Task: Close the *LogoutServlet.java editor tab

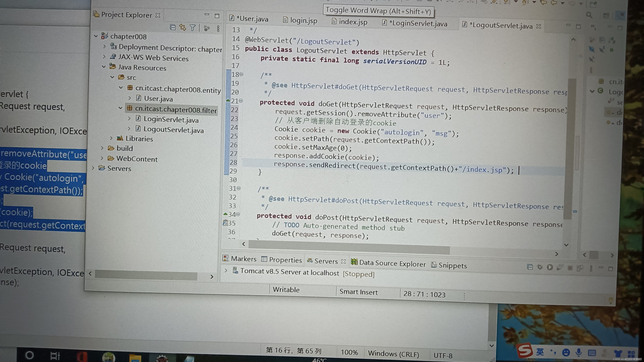Action: (x=539, y=26)
